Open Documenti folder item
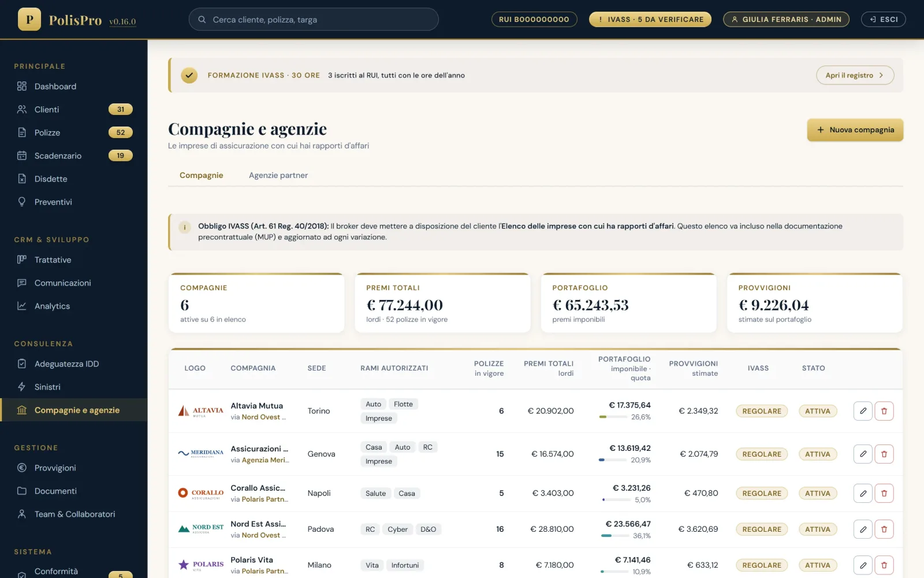The image size is (924, 578). tap(74, 491)
